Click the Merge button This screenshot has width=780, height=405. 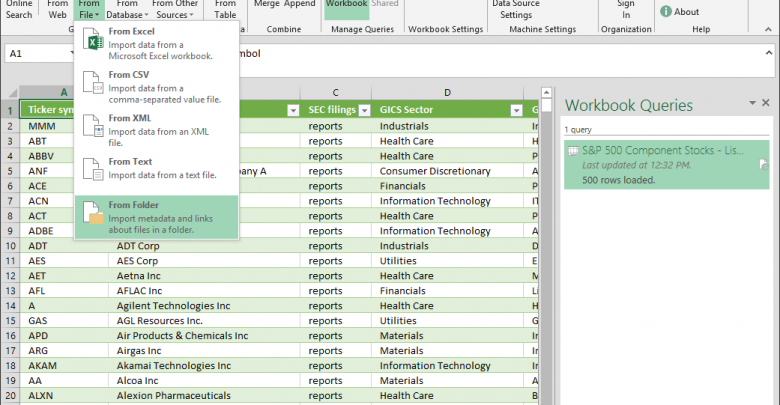pos(265,4)
